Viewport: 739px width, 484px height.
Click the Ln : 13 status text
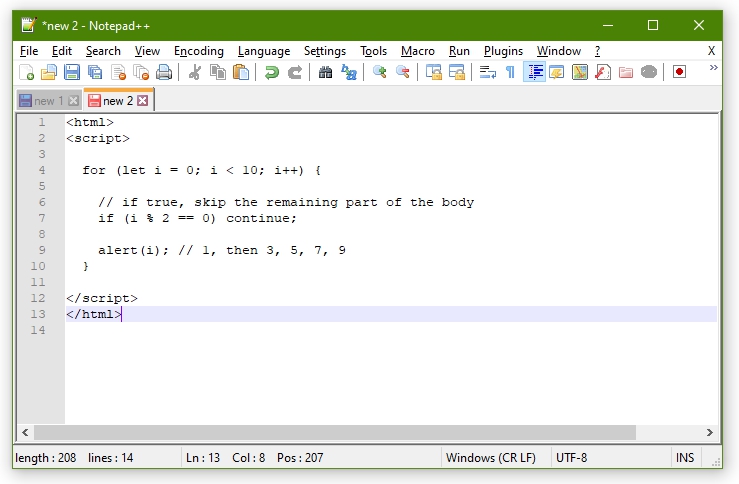203,458
